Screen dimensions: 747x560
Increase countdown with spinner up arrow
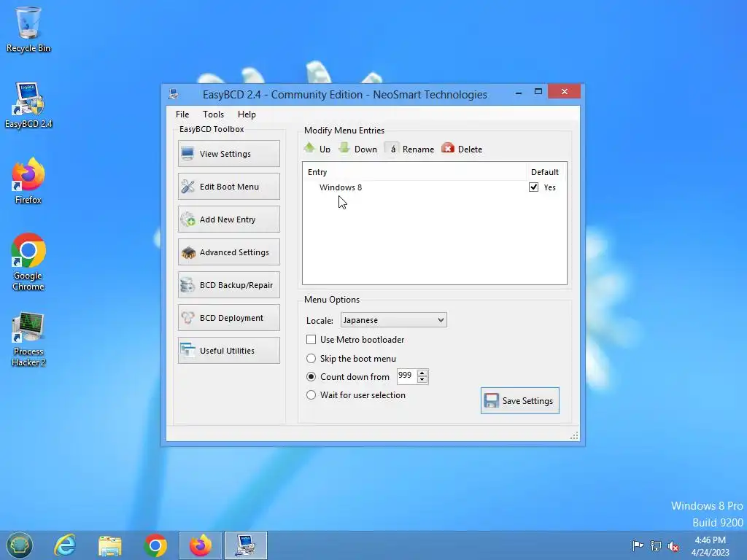(x=422, y=373)
